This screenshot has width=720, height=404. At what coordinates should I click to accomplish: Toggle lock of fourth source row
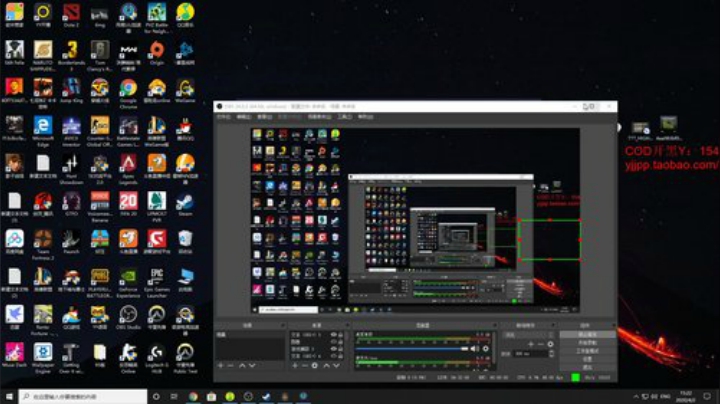point(341,356)
